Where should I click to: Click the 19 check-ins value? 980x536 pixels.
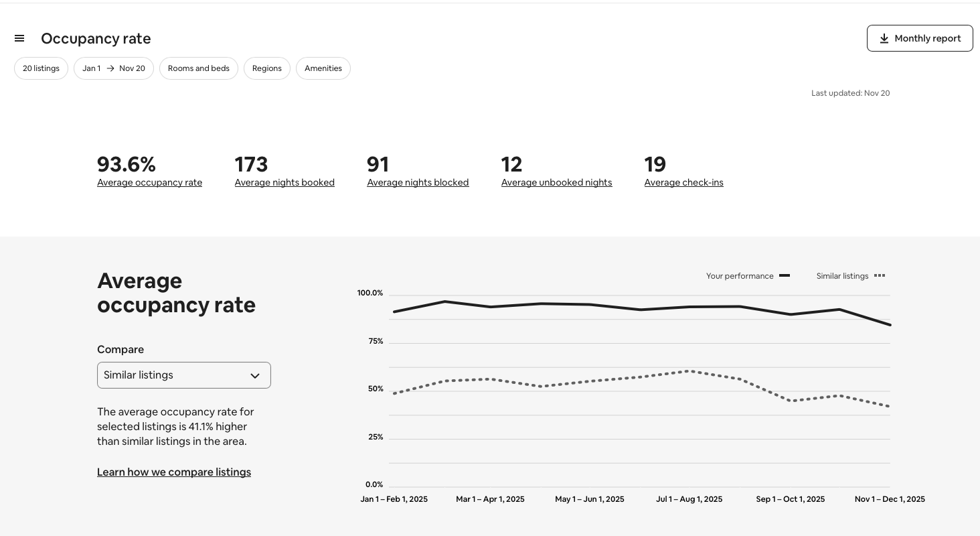[x=655, y=164]
